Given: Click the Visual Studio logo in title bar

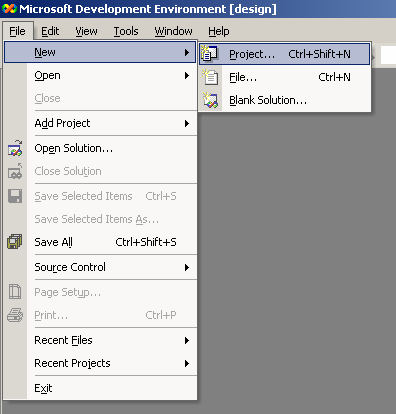Looking at the screenshot, I should point(9,9).
